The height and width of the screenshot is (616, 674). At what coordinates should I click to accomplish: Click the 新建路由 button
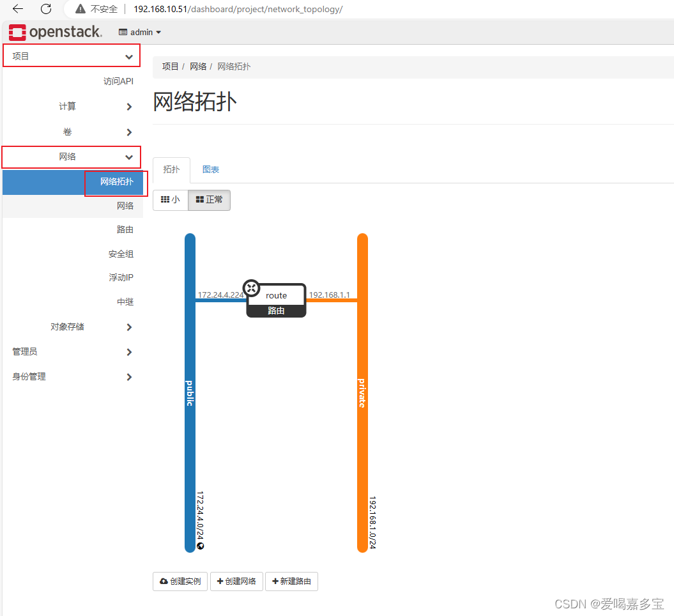click(291, 581)
